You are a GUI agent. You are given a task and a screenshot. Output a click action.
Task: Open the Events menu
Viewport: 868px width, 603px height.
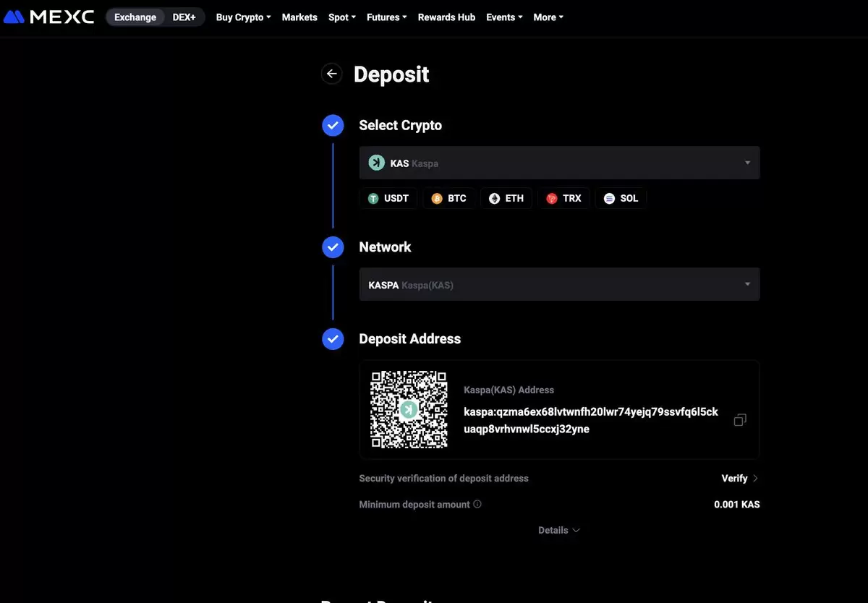pyautogui.click(x=504, y=17)
